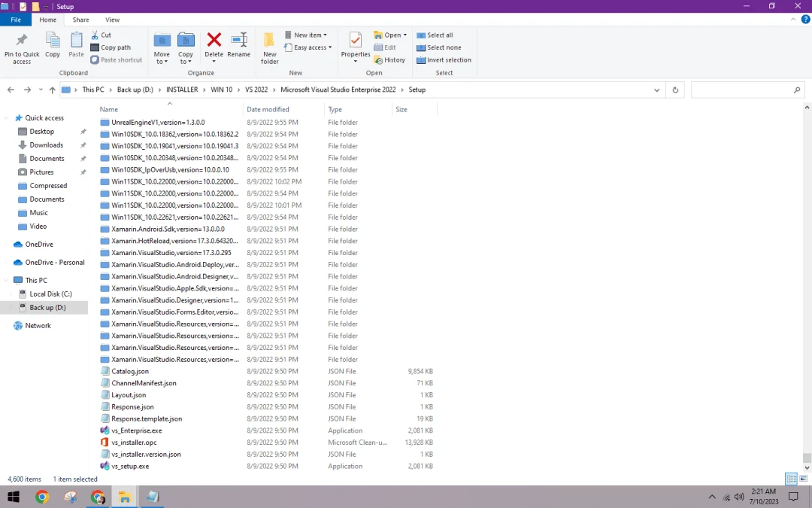Screen dimensions: 812x508
Task: Click the Paste ribbon icon
Action: [x=76, y=40]
